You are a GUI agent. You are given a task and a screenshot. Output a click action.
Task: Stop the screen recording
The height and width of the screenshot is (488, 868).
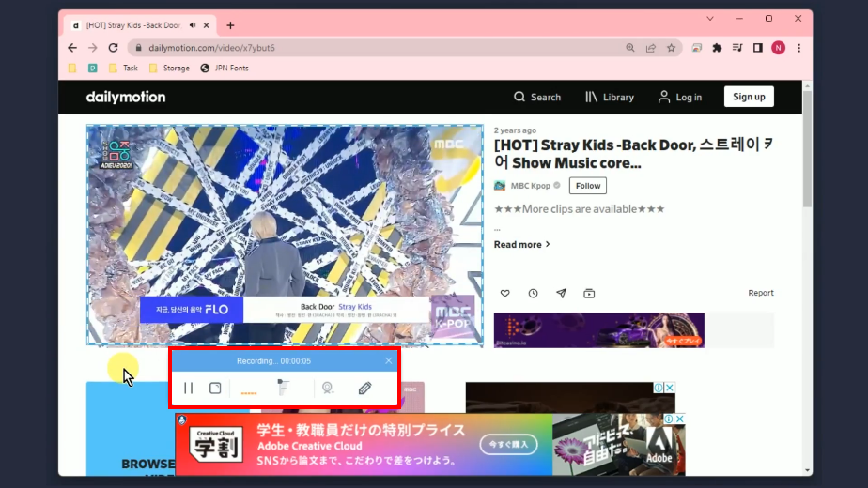[215, 389]
